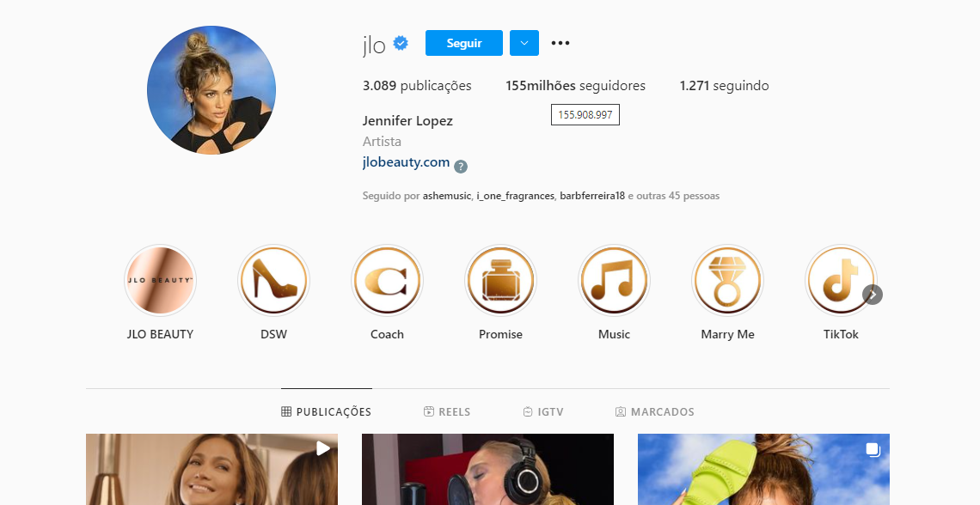Open the DSW high heel highlight
This screenshot has width=980, height=505.
pyautogui.click(x=273, y=280)
